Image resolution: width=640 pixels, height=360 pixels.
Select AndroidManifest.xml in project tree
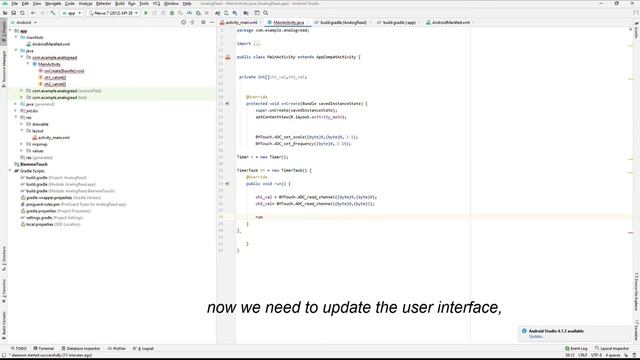click(x=51, y=44)
